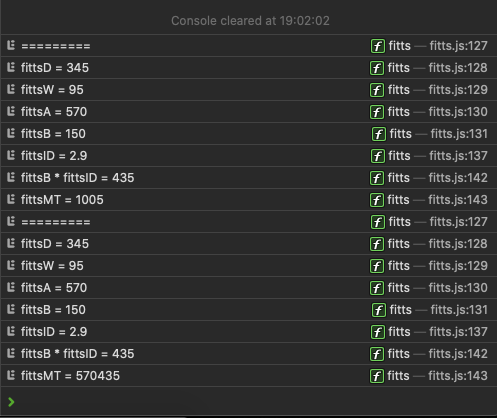This screenshot has height=418, width=497.
Task: Click the green prompt chevron at the console bottom
Action: pos(11,402)
